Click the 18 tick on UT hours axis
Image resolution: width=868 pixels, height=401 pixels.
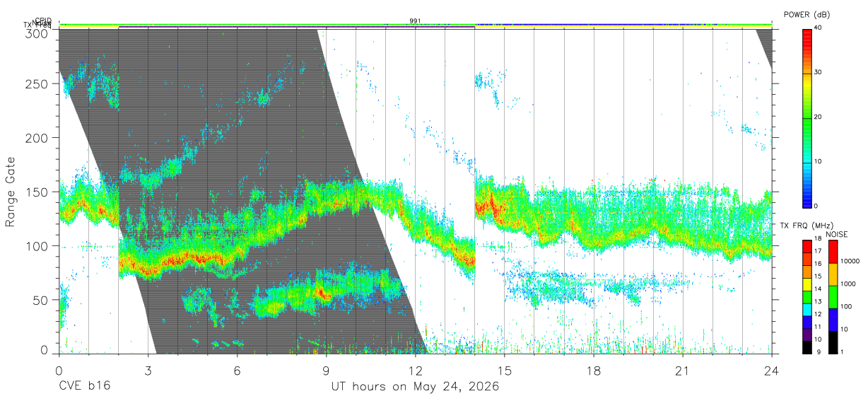(x=594, y=370)
